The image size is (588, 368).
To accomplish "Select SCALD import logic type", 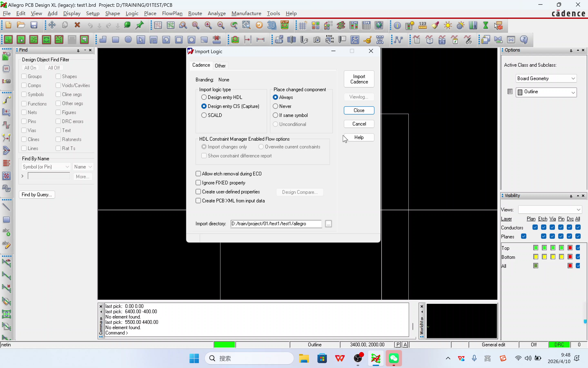I will 204,115.
